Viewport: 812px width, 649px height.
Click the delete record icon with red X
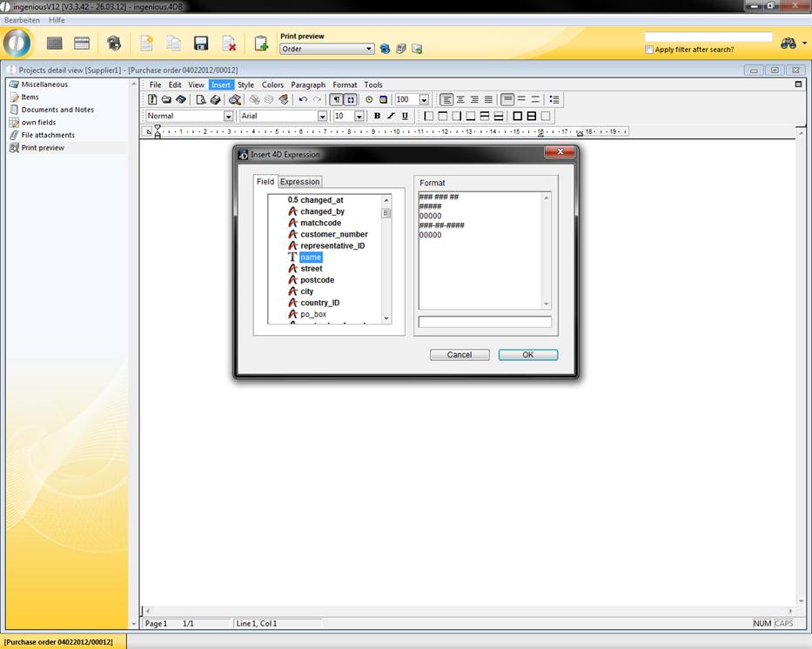pyautogui.click(x=229, y=43)
